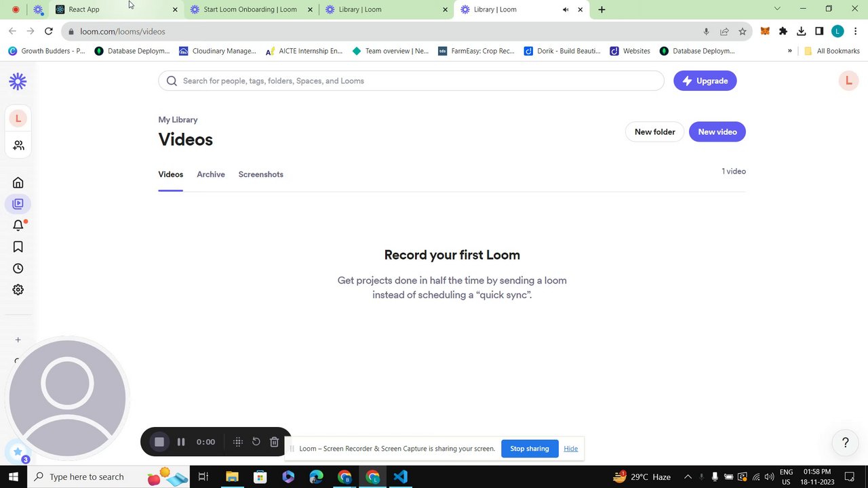Open Visual Studio Code from taskbar

[x=400, y=476]
